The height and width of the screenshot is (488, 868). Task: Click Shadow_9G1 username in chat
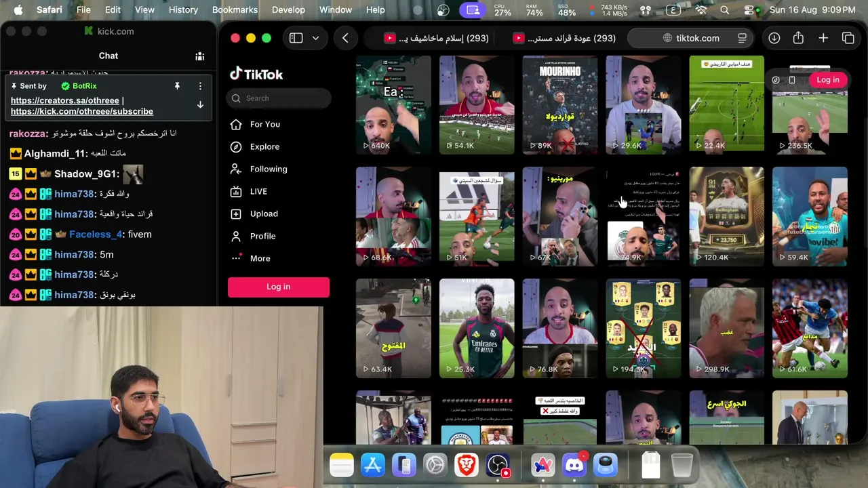click(85, 174)
